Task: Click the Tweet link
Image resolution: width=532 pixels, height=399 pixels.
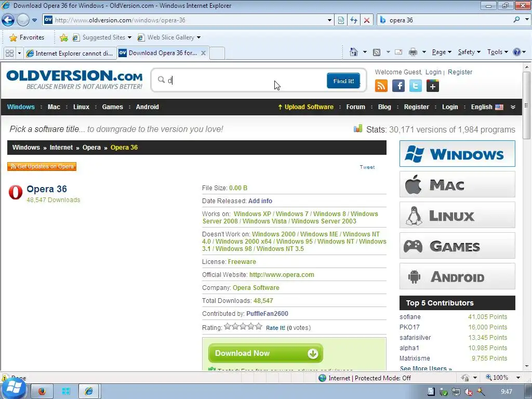Action: (x=367, y=167)
